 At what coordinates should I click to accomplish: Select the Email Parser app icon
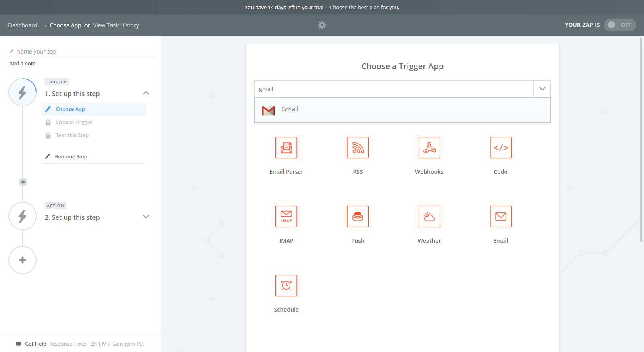click(x=286, y=148)
